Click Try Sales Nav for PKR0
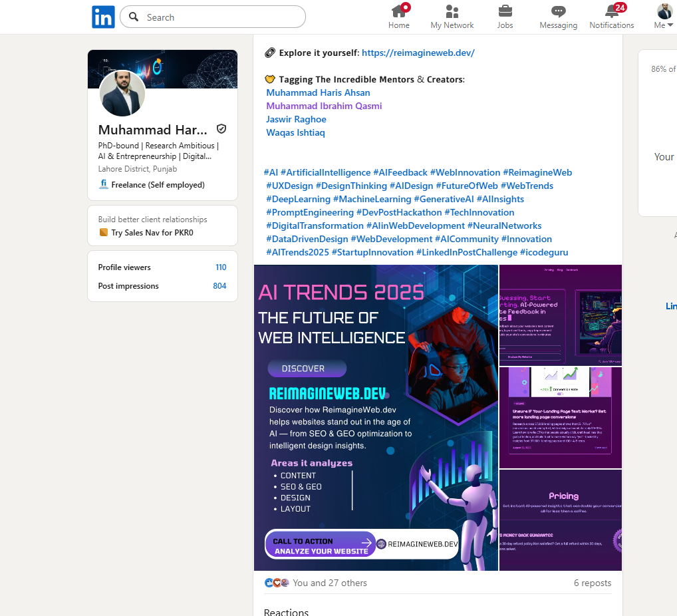This screenshot has height=616, width=677. (x=152, y=233)
